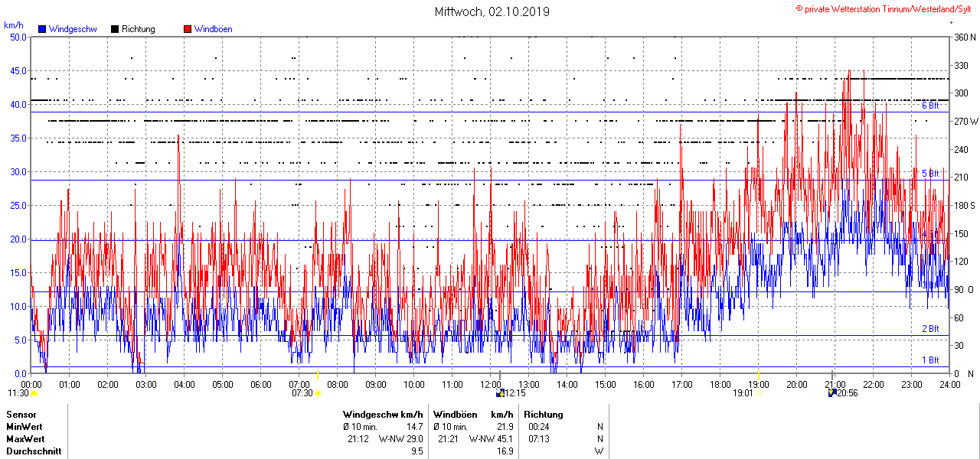The image size is (980, 459).
Task: Click the icon beside the 20:56 marker
Action: point(832,393)
